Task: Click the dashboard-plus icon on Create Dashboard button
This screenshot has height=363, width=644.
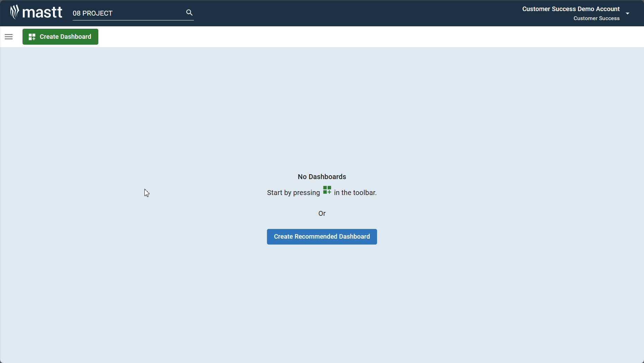Action: click(32, 36)
